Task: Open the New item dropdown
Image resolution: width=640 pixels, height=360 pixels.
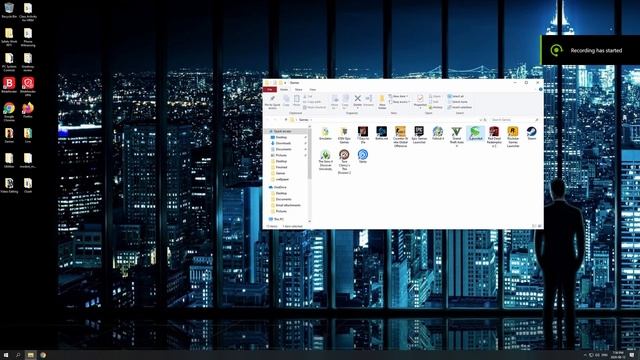Action: click(398, 96)
